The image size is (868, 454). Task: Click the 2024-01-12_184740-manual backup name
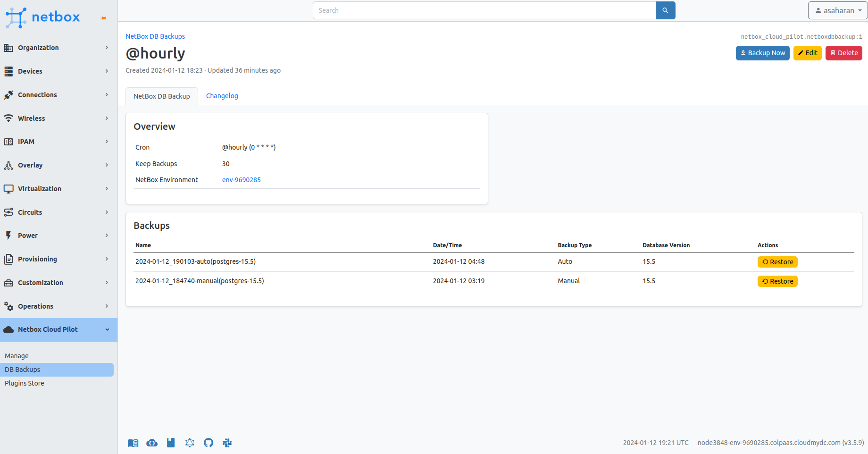point(200,281)
